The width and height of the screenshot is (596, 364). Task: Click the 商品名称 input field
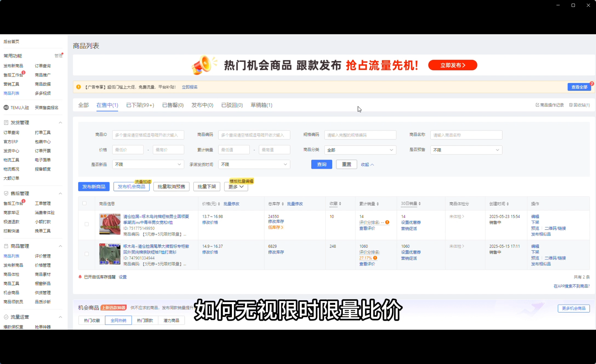pyautogui.click(x=466, y=135)
